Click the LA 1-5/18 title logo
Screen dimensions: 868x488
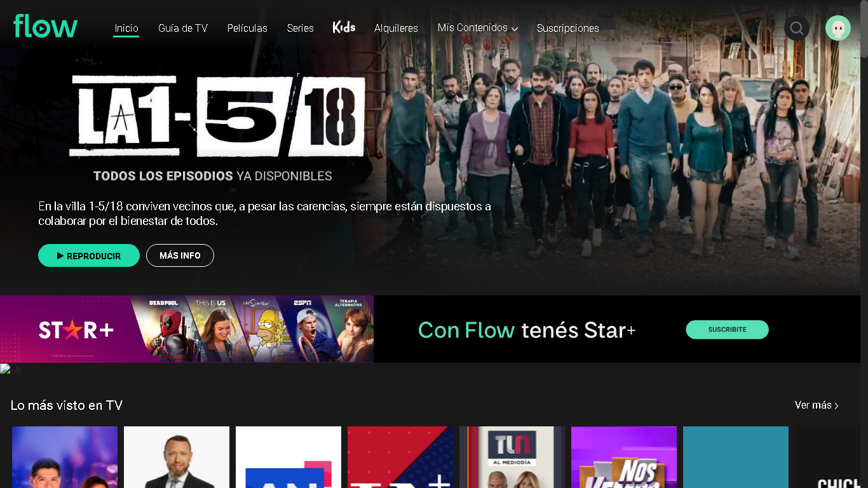coord(217,116)
